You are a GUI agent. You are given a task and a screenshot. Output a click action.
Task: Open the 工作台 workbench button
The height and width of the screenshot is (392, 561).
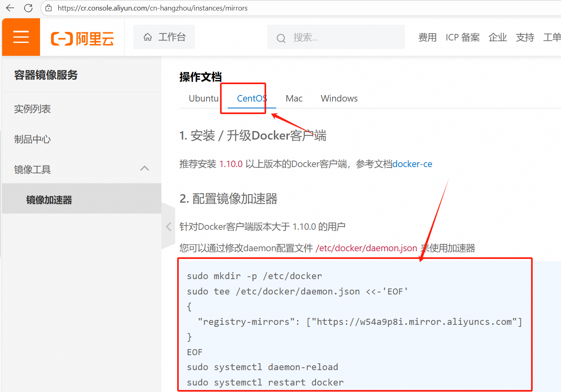[x=164, y=37]
